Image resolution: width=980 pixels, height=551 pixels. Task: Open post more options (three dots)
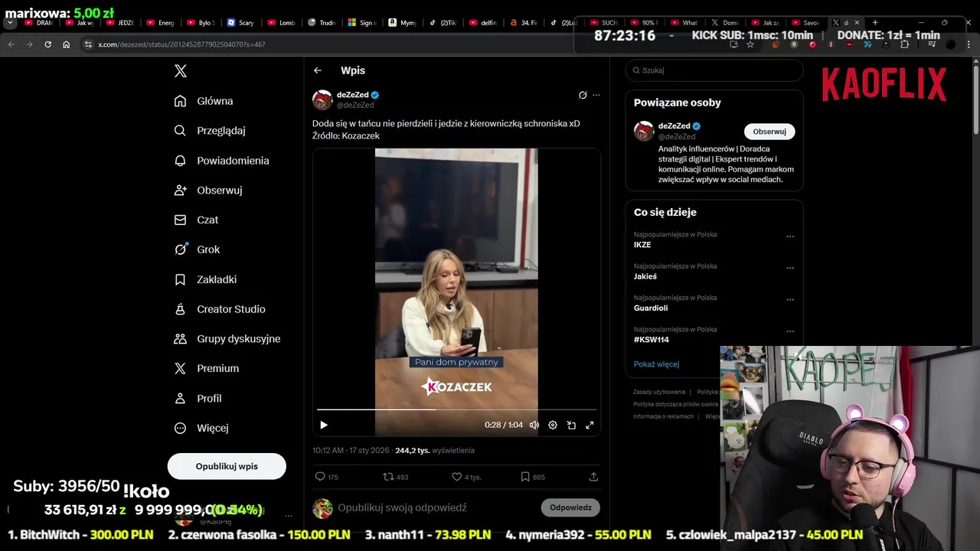[x=596, y=96]
